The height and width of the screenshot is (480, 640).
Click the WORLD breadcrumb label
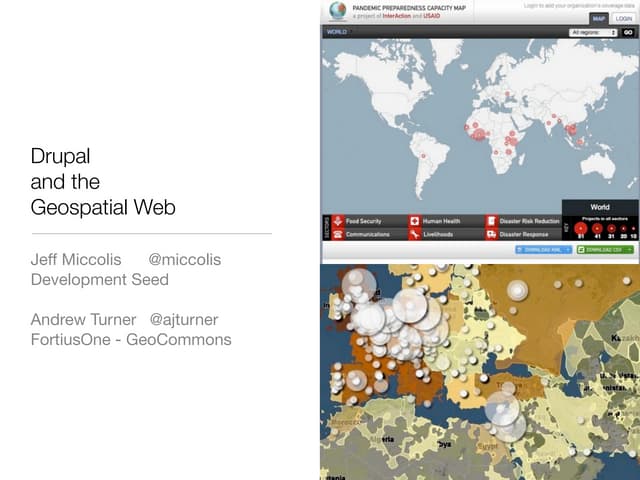coord(337,32)
